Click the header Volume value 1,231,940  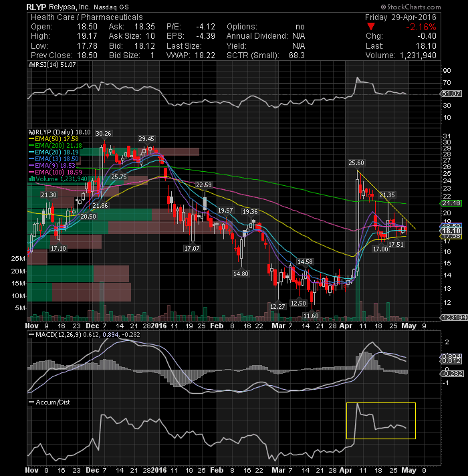click(418, 55)
